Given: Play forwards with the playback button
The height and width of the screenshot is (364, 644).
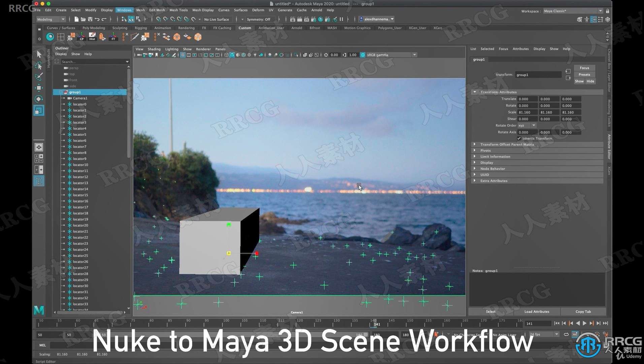Looking at the screenshot, I should 584,323.
